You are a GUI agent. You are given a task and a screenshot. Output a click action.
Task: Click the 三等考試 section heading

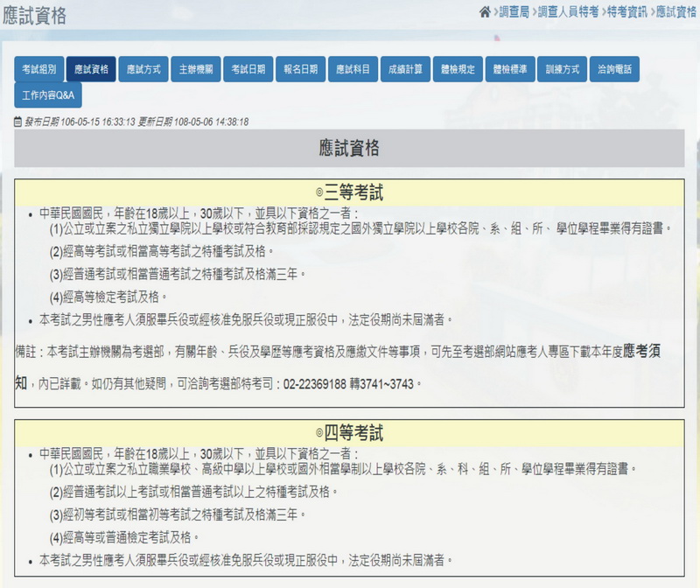(x=349, y=192)
